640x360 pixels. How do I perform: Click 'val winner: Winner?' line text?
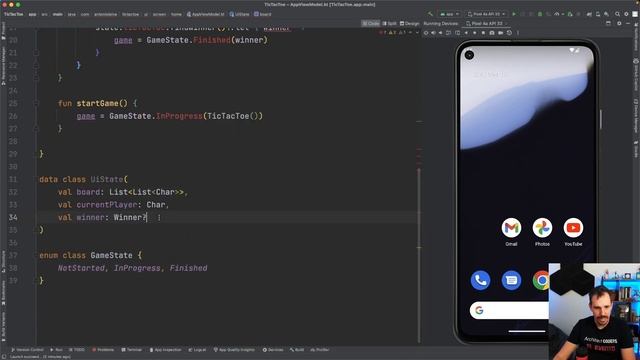point(102,217)
